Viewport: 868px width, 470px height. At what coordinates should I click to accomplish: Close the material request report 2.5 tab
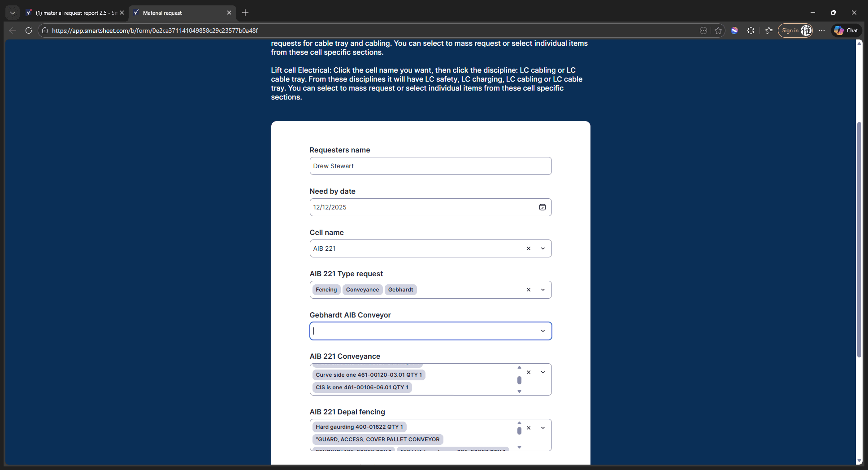(122, 13)
